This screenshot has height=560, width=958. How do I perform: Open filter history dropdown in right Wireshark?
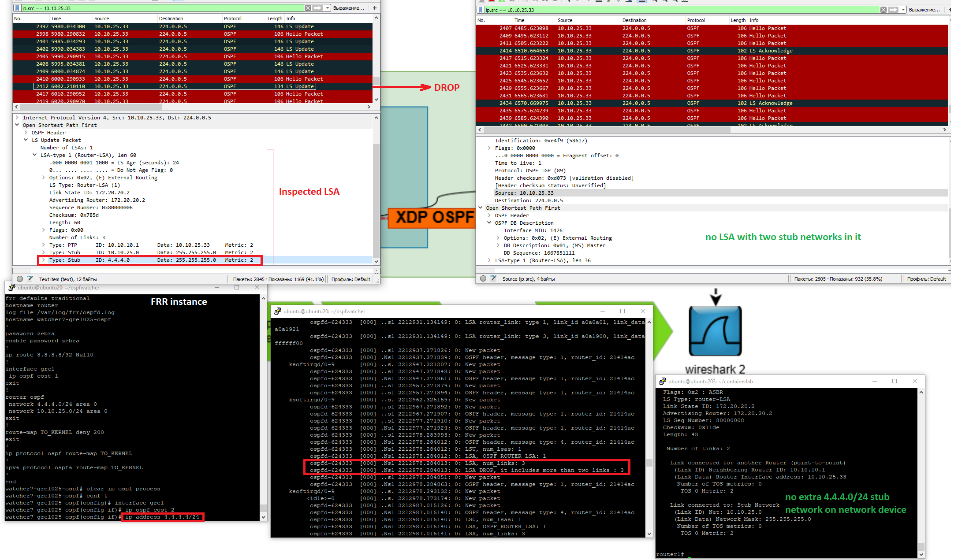903,10
